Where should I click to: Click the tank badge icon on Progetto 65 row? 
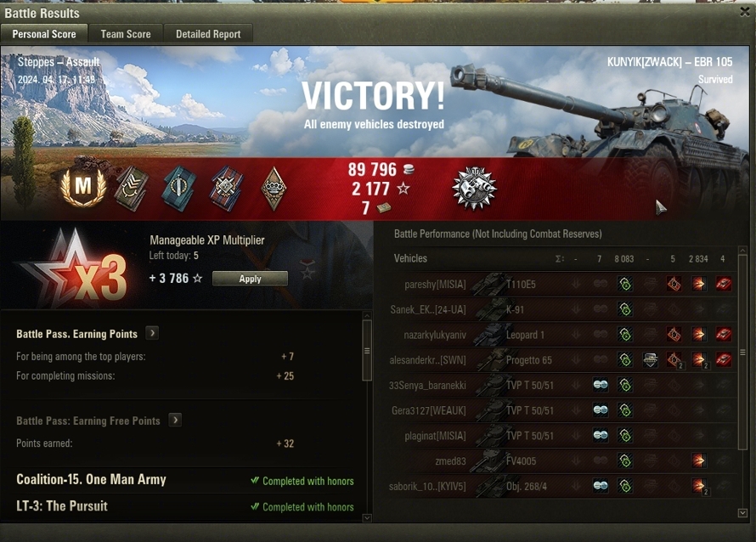click(x=651, y=359)
